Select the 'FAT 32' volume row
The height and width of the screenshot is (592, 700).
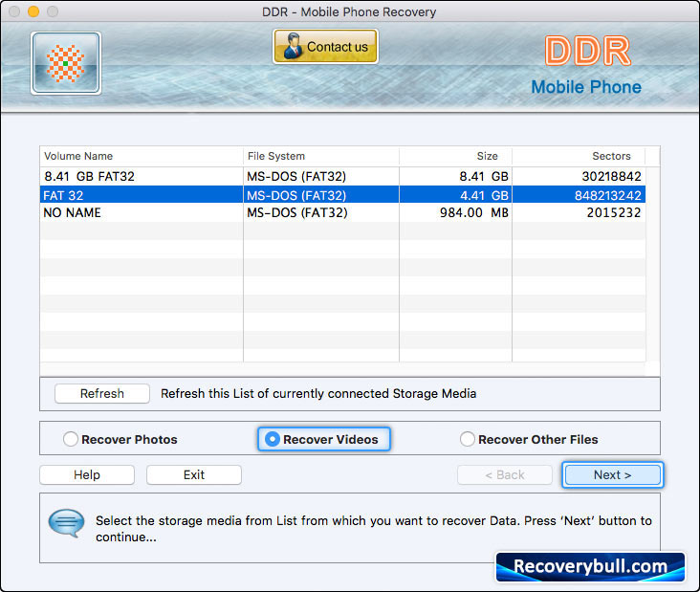pos(342,195)
